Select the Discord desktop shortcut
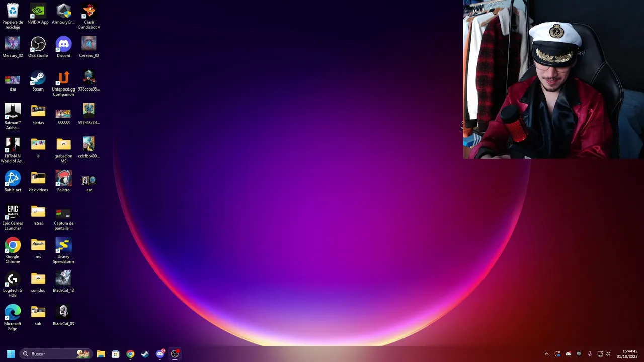Screen dimensions: 644x362 [63, 47]
